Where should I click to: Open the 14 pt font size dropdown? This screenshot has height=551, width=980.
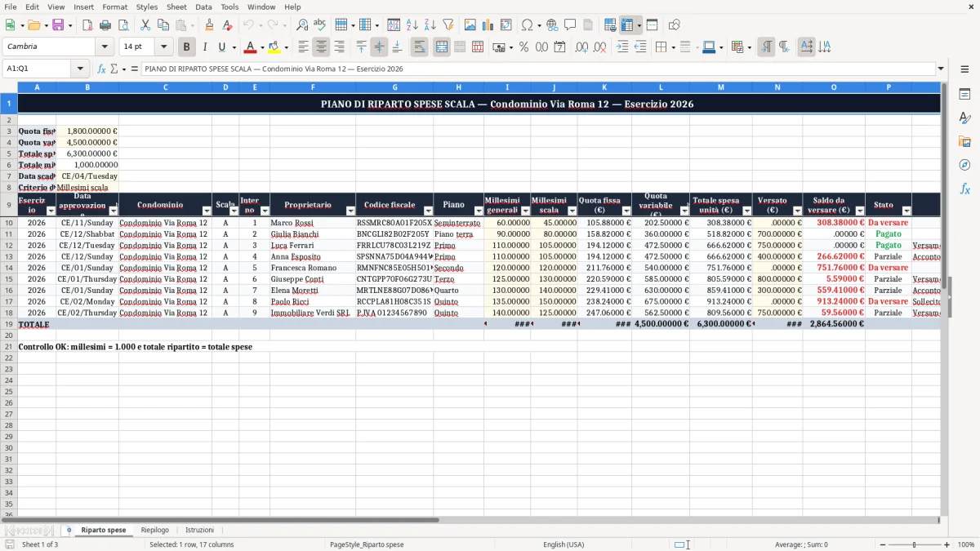[164, 47]
